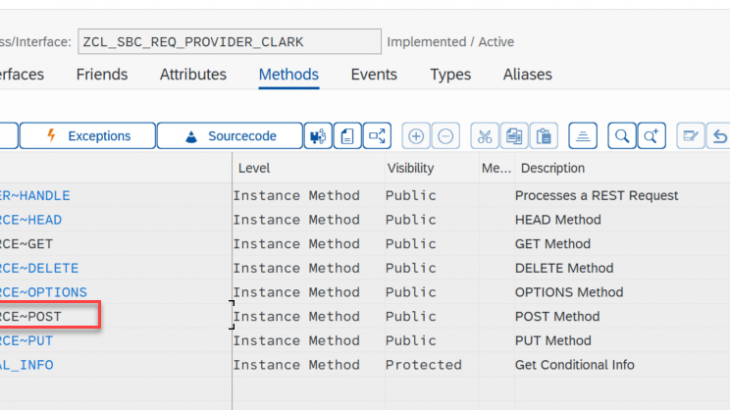Click the paste clipboard icon
Viewport: 730px width, 410px height.
click(x=543, y=136)
